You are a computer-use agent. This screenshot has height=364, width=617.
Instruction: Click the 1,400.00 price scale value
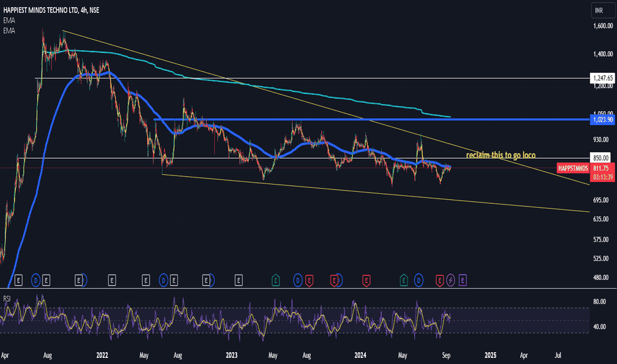[603, 54]
